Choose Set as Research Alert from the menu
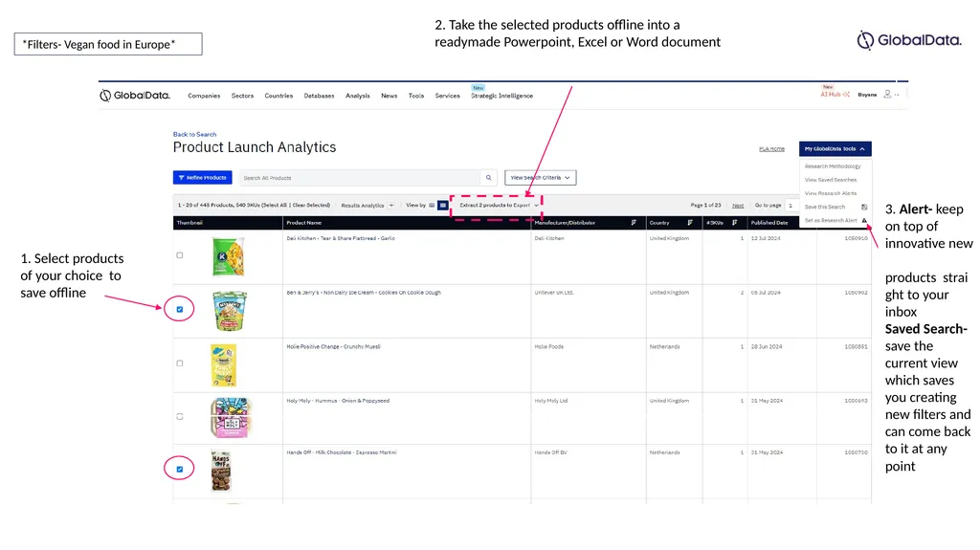This screenshot has height=550, width=980. coord(831,221)
